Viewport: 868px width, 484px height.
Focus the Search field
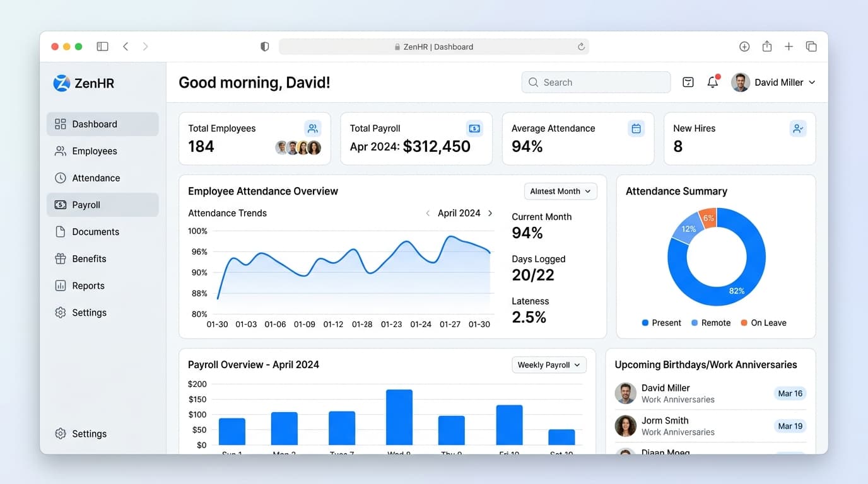coord(596,83)
